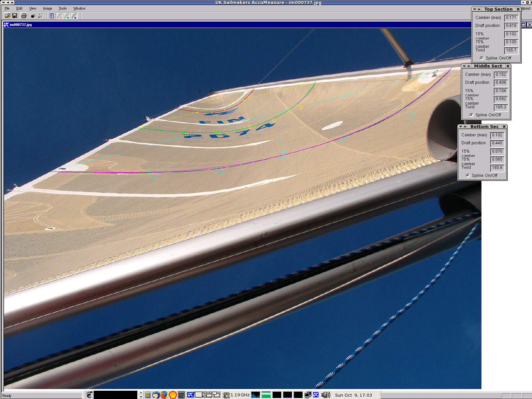Screen dimensions: 532x399
Task: Open the Window menu
Action: (x=79, y=9)
